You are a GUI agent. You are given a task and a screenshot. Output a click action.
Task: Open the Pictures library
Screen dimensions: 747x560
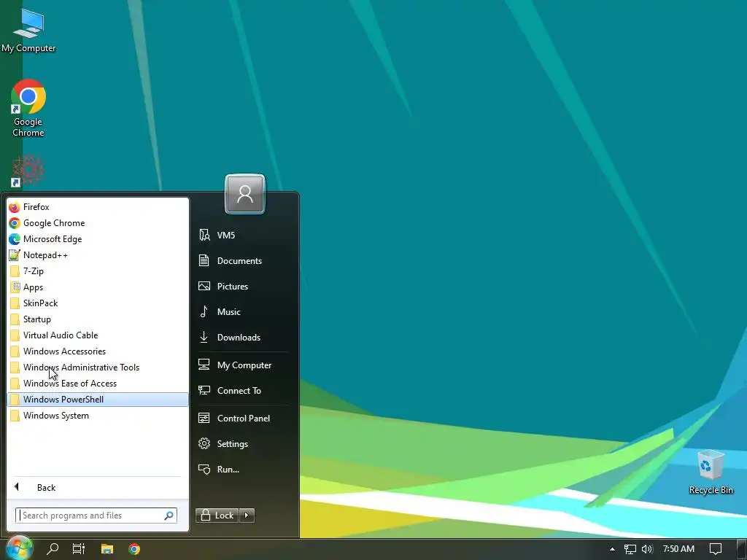click(x=243, y=286)
